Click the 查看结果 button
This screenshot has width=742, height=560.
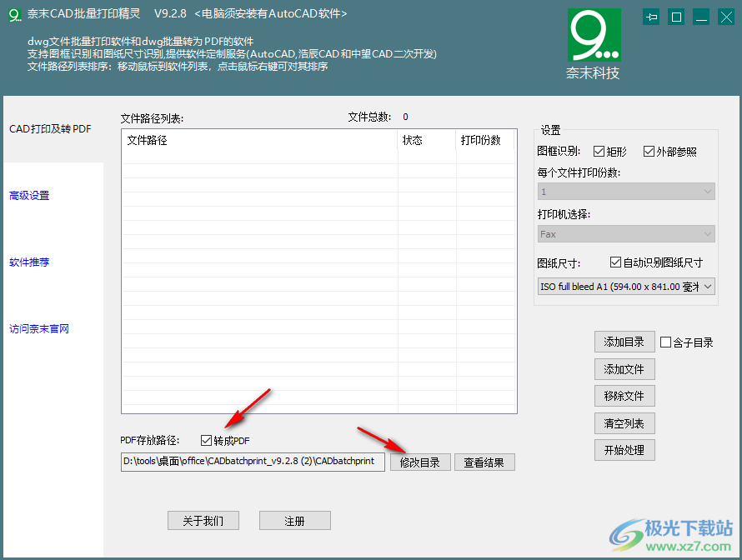pyautogui.click(x=484, y=462)
